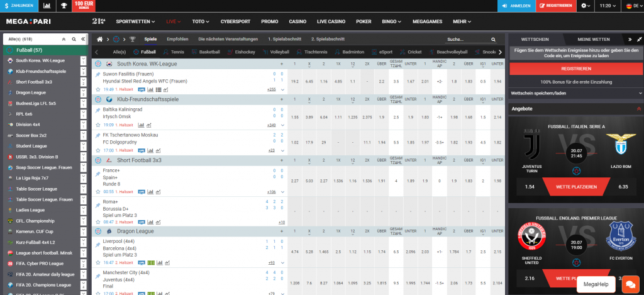644x295 pixels.
Task: Add Dragon League header with plus
Action: pos(282,231)
